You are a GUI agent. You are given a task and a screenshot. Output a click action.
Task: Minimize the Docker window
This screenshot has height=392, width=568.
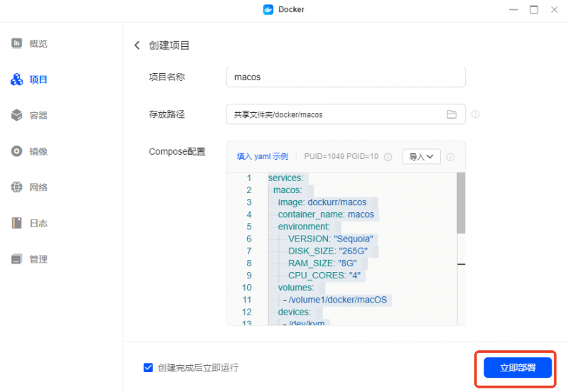[x=513, y=9]
